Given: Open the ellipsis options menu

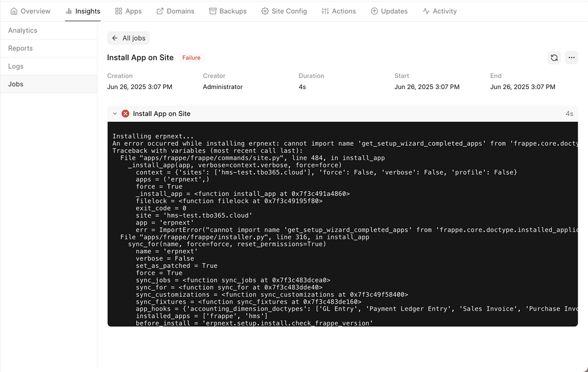Looking at the screenshot, I should coord(571,57).
